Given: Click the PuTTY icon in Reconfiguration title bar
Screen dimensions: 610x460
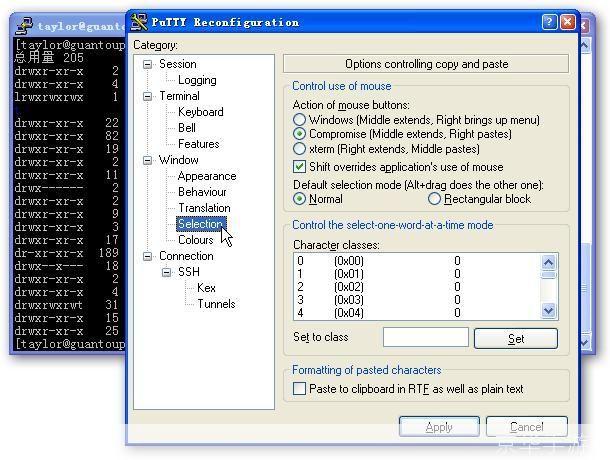Looking at the screenshot, I should pyautogui.click(x=138, y=22).
